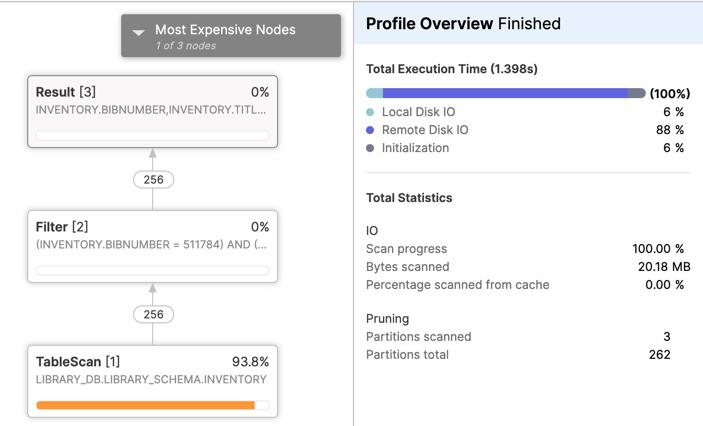
Task: Open the Most Expensive Nodes panel header
Action: pyautogui.click(x=231, y=35)
